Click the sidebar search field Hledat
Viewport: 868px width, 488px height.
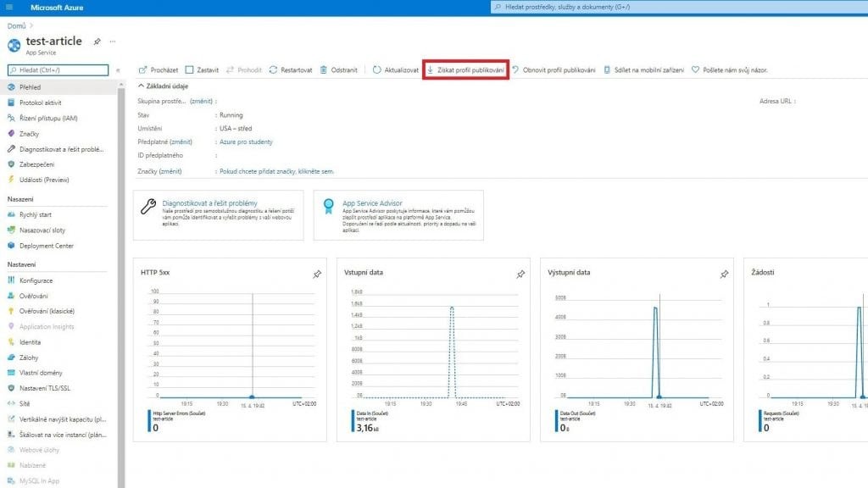pos(59,69)
